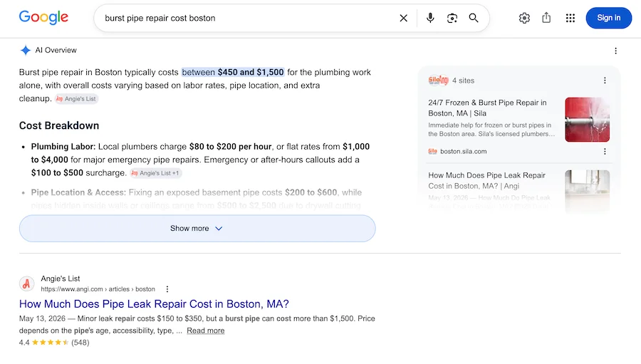Click the Cost Breakdown heading
This screenshot has height=364, width=641.
tap(59, 125)
